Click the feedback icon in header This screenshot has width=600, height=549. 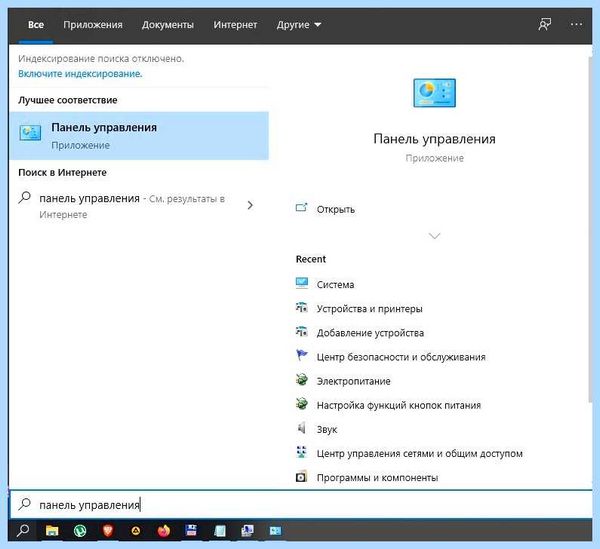tap(545, 24)
